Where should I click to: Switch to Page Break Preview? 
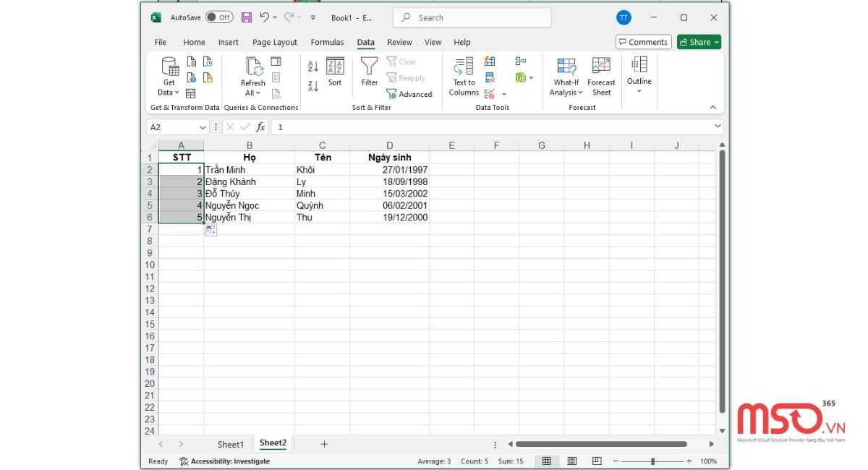click(x=597, y=461)
